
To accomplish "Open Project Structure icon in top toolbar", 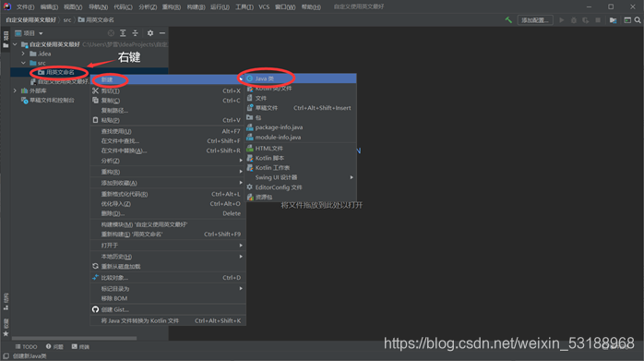I will point(614,20).
